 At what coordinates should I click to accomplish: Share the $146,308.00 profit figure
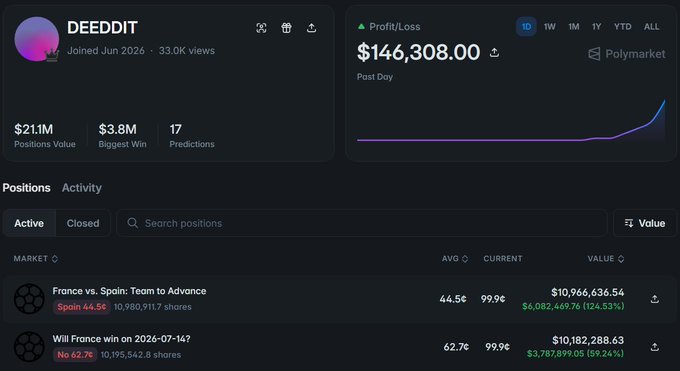(x=494, y=53)
